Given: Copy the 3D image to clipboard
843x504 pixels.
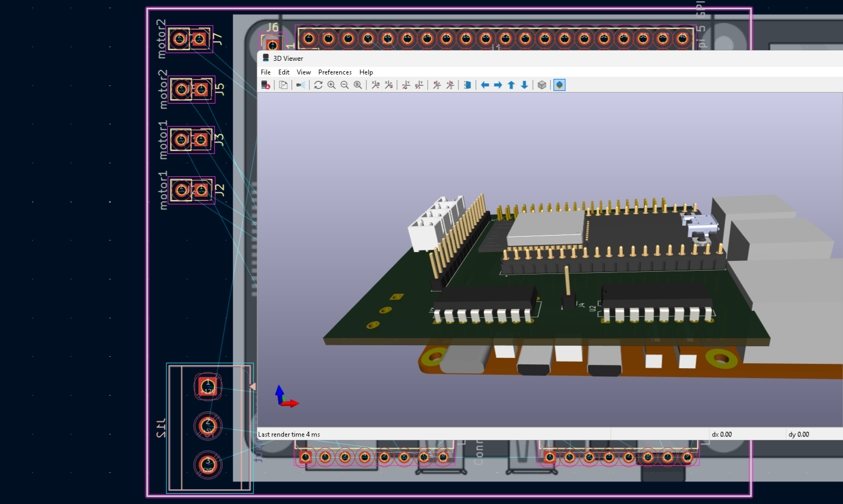Looking at the screenshot, I should (x=283, y=85).
